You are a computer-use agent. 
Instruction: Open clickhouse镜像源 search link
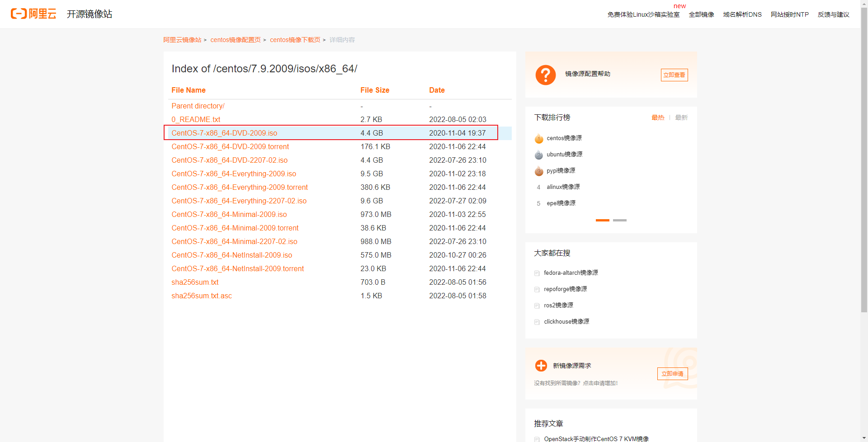point(567,322)
